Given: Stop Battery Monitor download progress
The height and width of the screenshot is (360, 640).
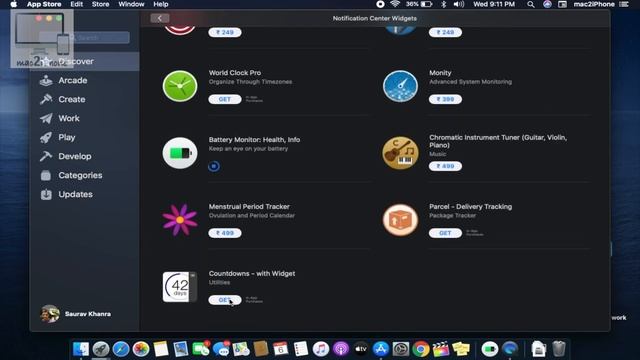Looking at the screenshot, I should click(214, 166).
